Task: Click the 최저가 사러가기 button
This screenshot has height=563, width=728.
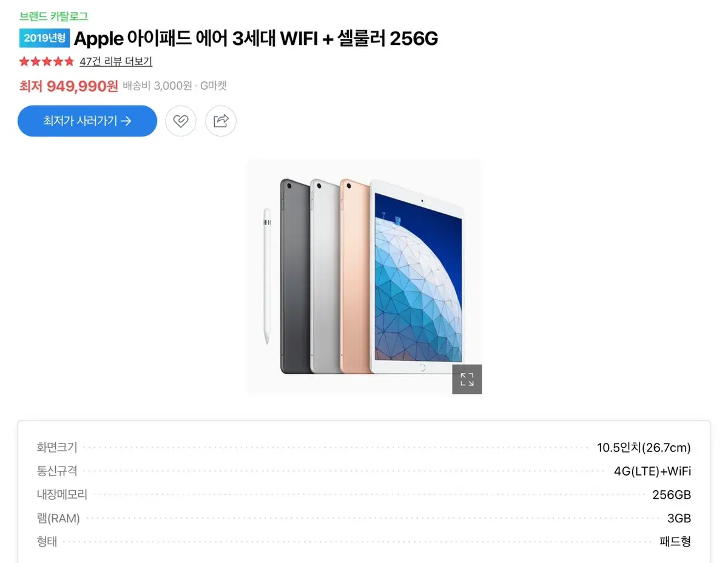Action: [87, 121]
